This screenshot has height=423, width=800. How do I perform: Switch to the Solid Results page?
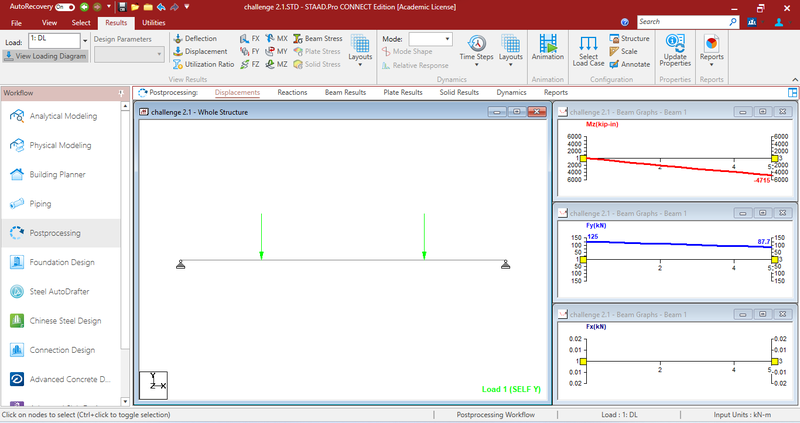pos(459,93)
